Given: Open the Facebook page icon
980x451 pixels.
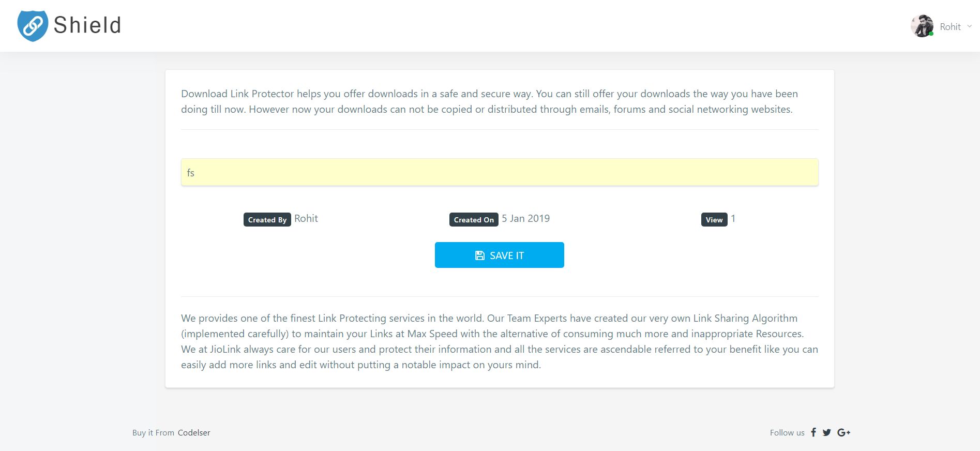Looking at the screenshot, I should click(x=813, y=432).
